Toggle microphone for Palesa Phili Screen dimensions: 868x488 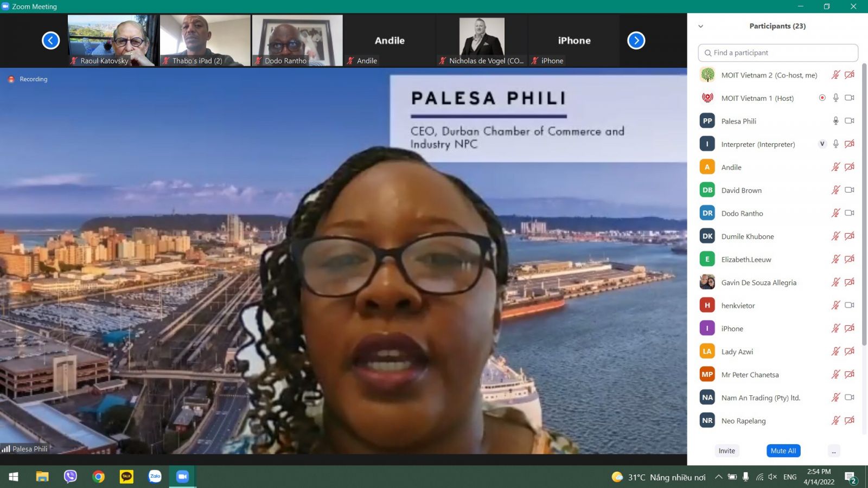click(836, 121)
